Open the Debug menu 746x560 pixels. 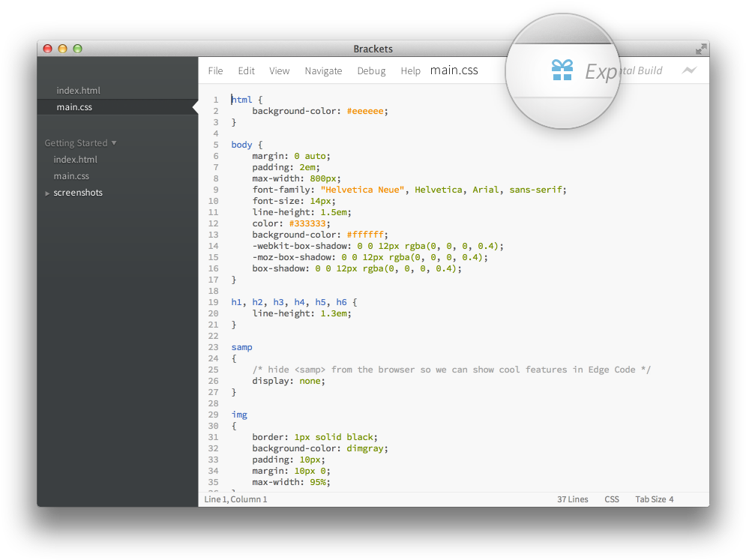pyautogui.click(x=371, y=71)
